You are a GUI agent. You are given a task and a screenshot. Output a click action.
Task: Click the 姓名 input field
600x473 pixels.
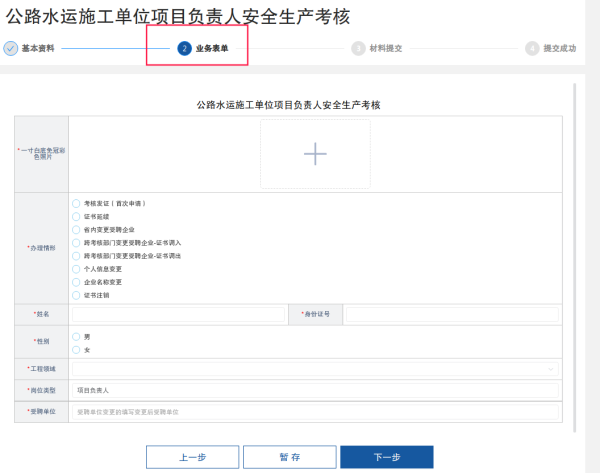coord(178,314)
